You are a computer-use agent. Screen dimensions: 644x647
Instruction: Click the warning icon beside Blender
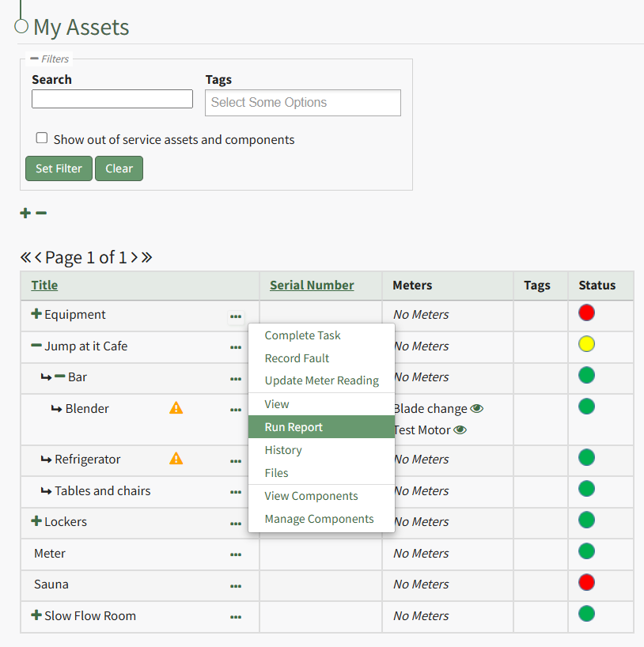pos(176,408)
